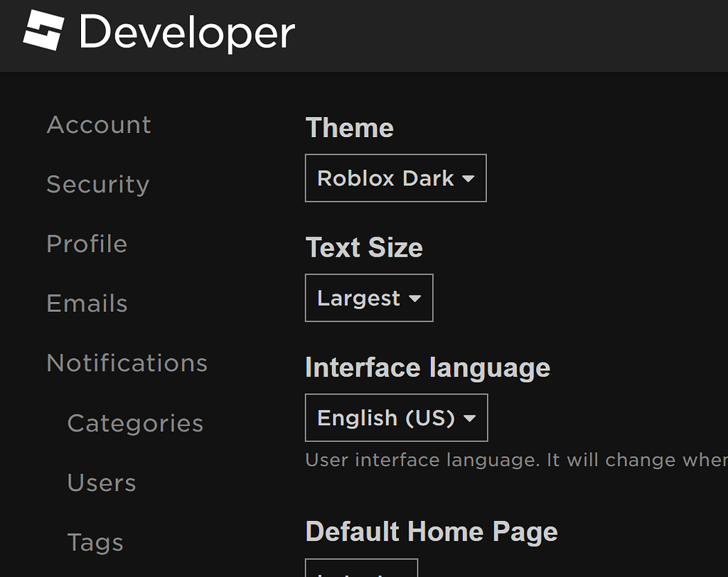Go to Security settings section
This screenshot has width=728, height=577.
(98, 185)
